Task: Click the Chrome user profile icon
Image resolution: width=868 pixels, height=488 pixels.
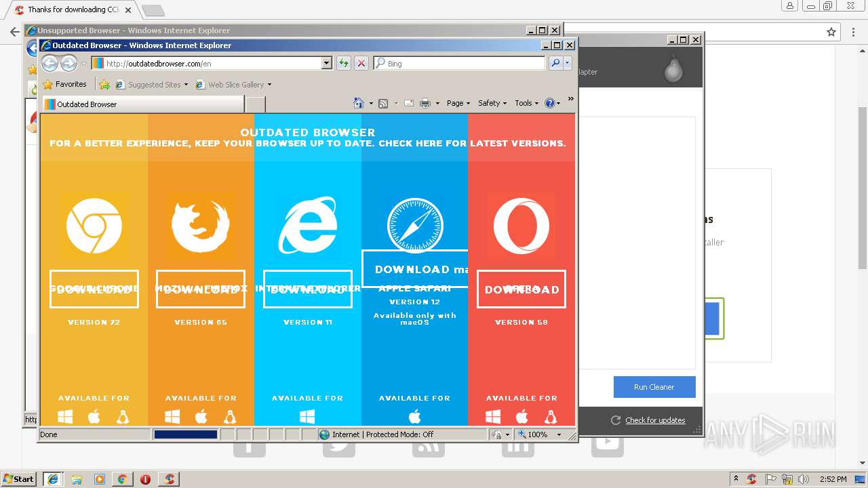Action: [x=789, y=6]
